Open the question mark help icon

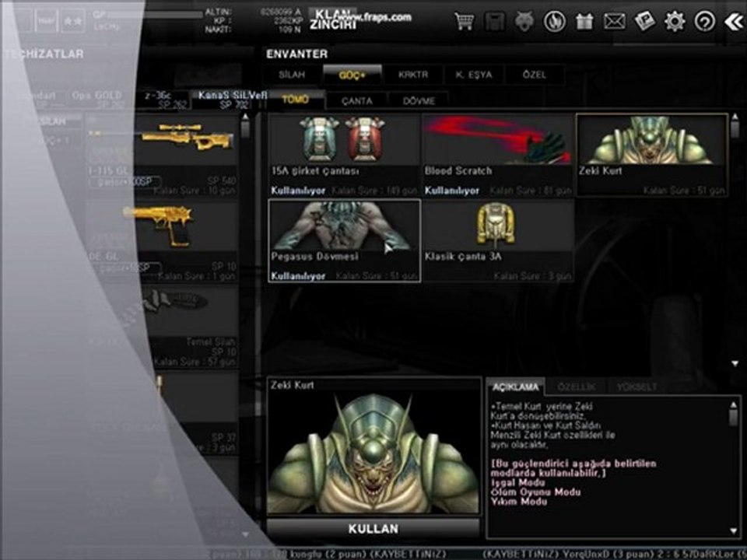(x=705, y=22)
